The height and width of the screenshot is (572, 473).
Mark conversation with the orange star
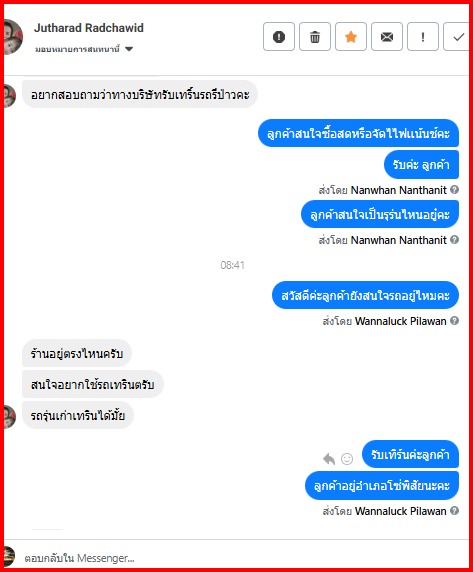[351, 36]
